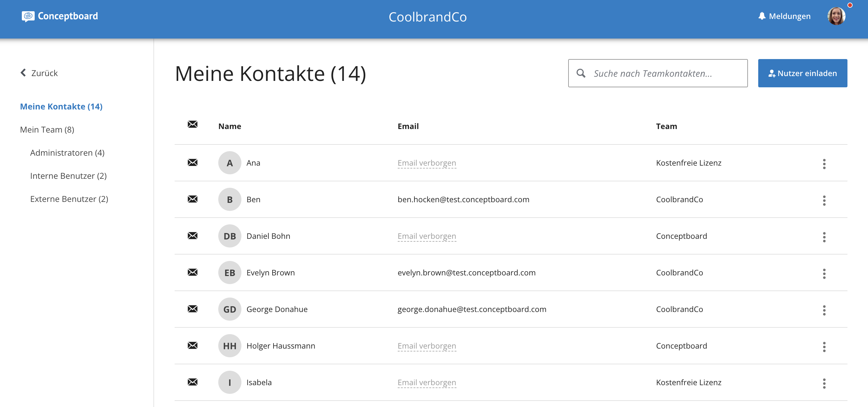Screen dimensions: 868x407
Task: Click the name George Donahue
Action: (x=277, y=309)
